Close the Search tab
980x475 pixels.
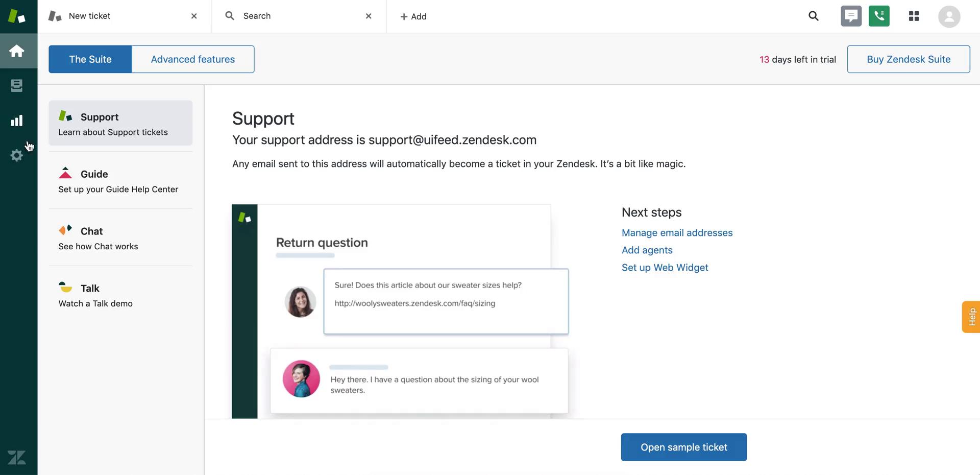coord(369,16)
